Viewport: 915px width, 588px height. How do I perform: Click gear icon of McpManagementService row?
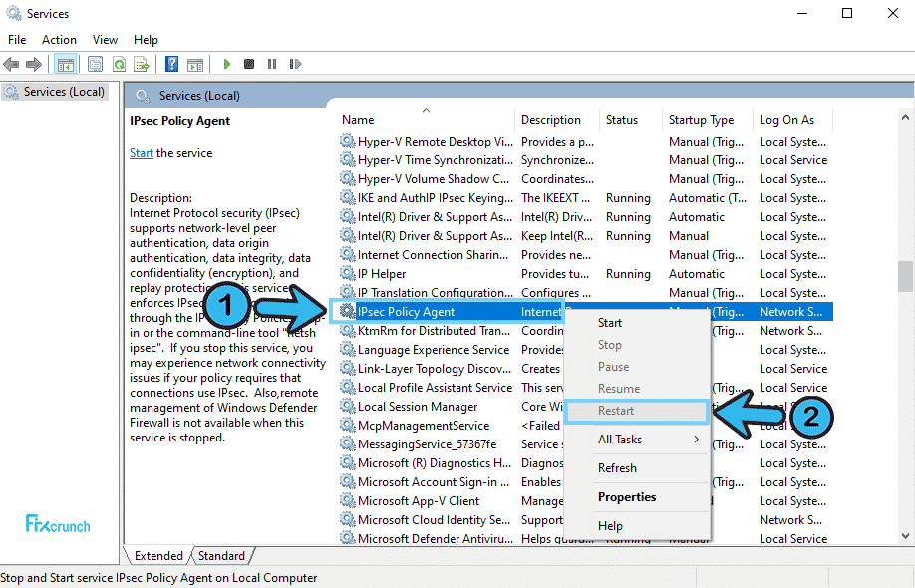(x=348, y=426)
